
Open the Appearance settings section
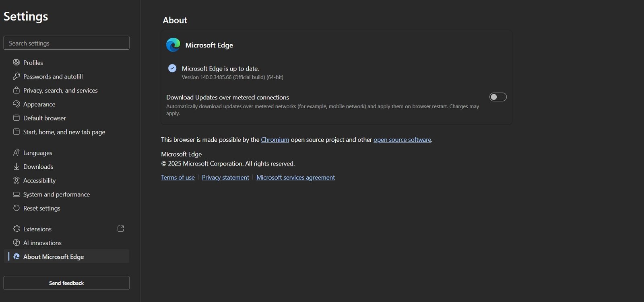pos(66,104)
